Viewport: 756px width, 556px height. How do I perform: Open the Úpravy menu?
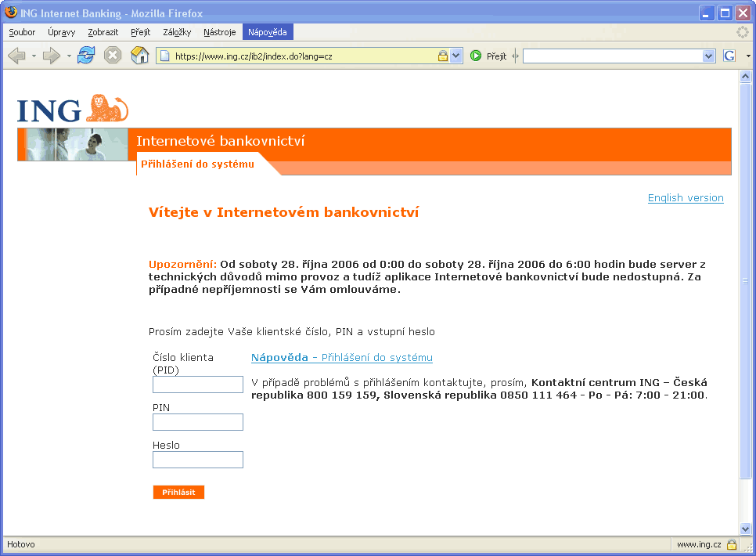tap(61, 32)
